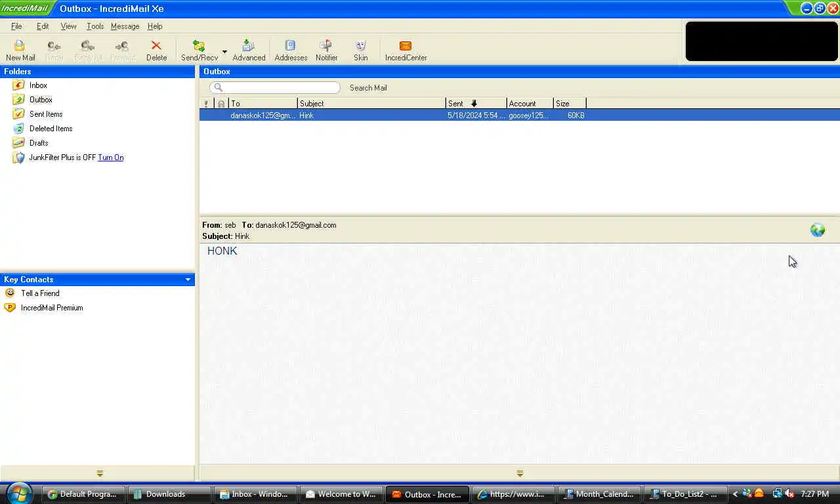The height and width of the screenshot is (504, 840).
Task: Click the taskbar clock 7:27 PM
Action: click(814, 494)
